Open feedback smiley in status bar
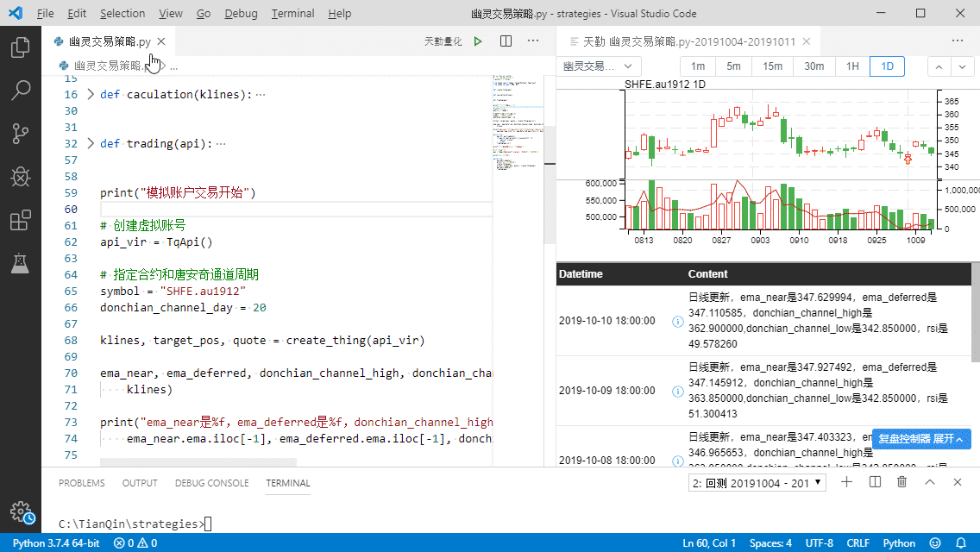 tap(935, 543)
